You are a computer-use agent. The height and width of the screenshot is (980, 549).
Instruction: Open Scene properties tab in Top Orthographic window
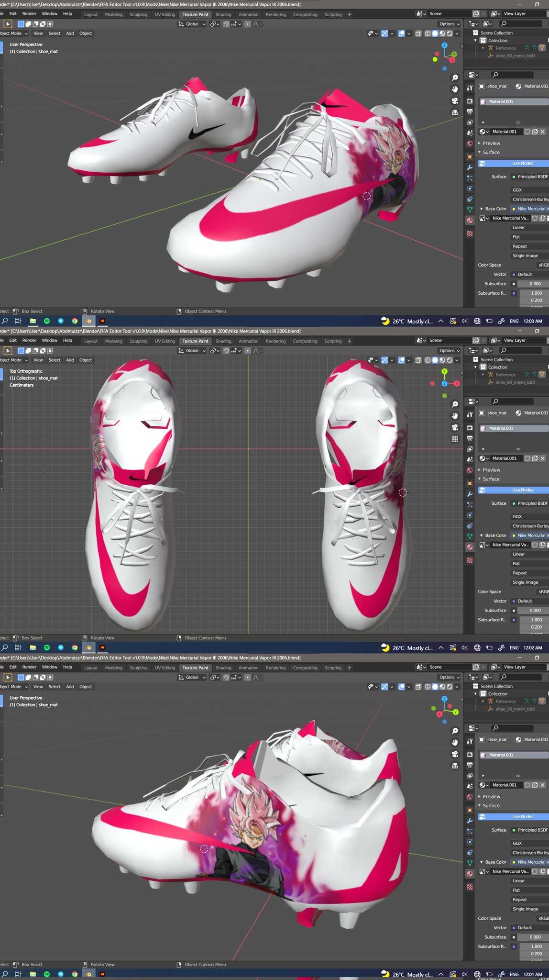click(470, 459)
